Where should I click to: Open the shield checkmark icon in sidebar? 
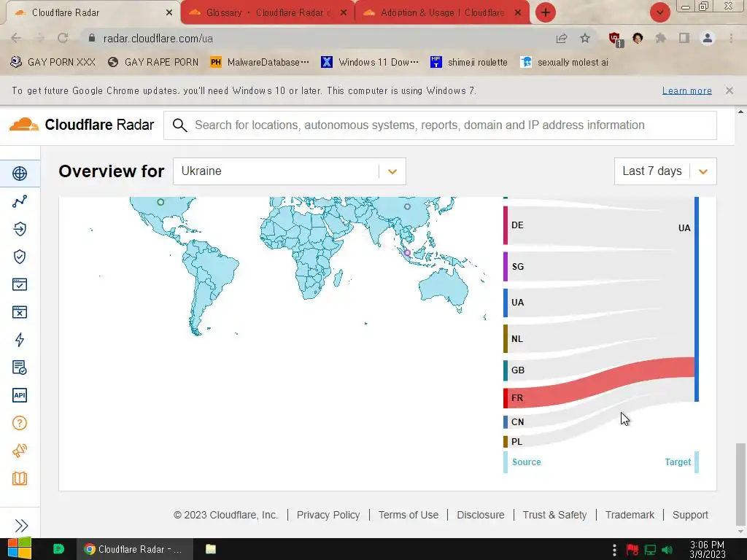coord(20,257)
